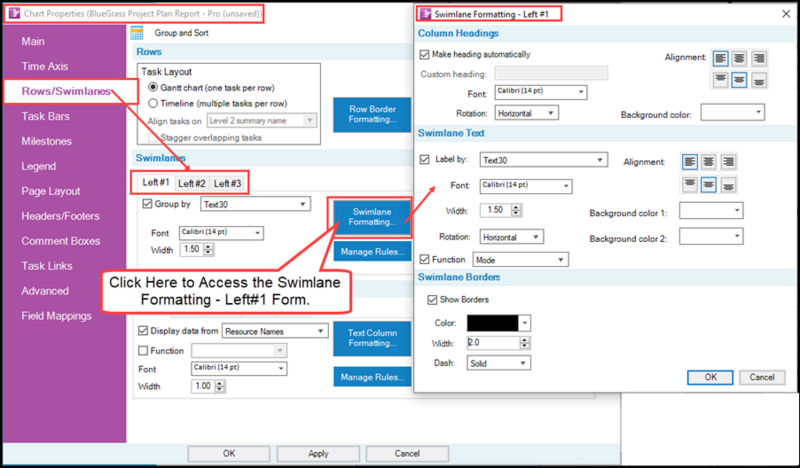Set column heading alignment to left
This screenshot has height=468, width=800.
(x=720, y=58)
